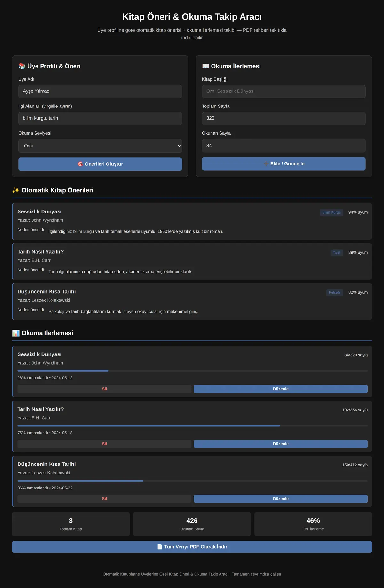
Task: Click the sparkles icon beside Otomatik Kitap Önerileri
Action: pyautogui.click(x=16, y=190)
